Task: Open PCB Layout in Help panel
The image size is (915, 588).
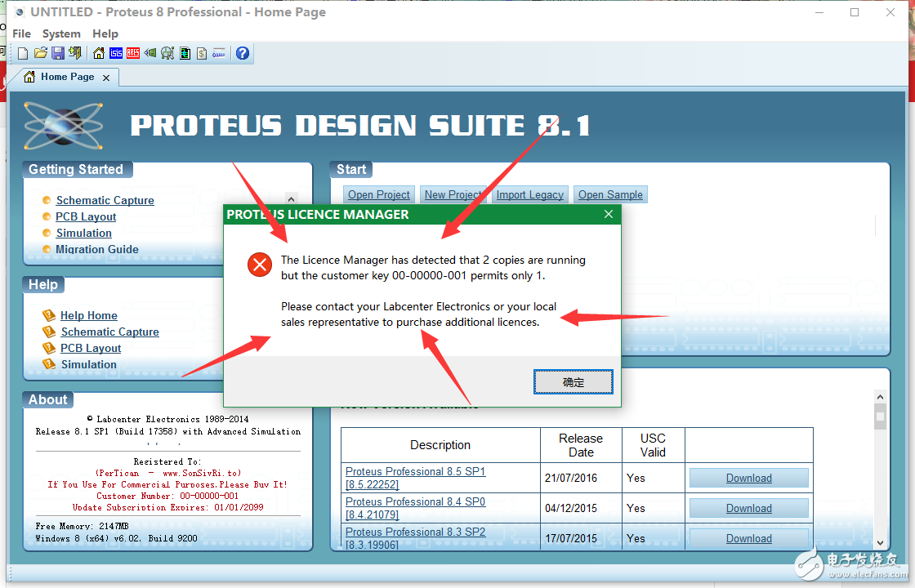Action: (x=91, y=348)
